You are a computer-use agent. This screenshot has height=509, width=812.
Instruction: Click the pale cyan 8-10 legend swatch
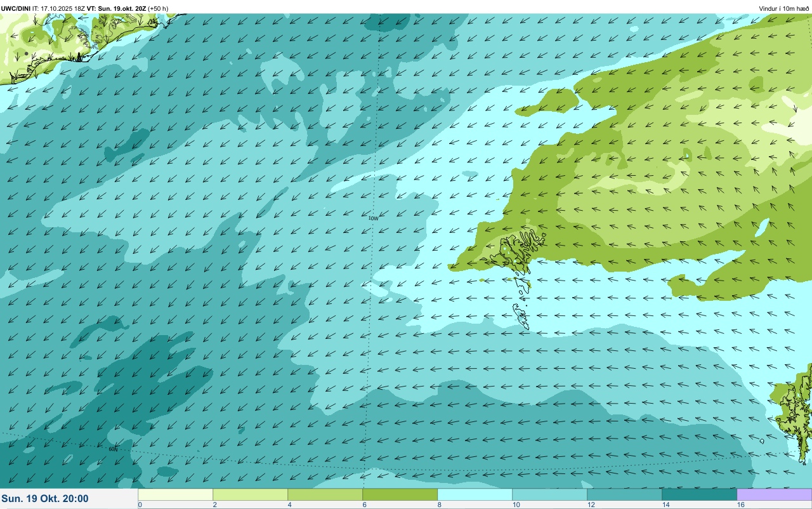coord(475,494)
